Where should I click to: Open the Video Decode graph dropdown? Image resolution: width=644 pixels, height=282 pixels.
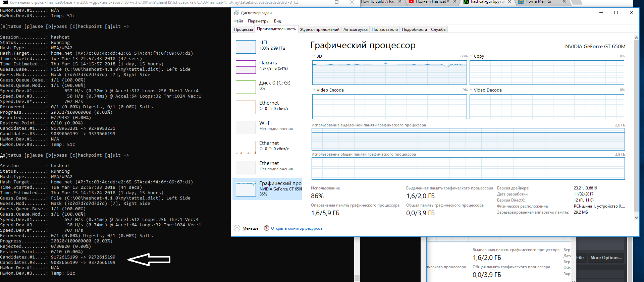pos(471,90)
